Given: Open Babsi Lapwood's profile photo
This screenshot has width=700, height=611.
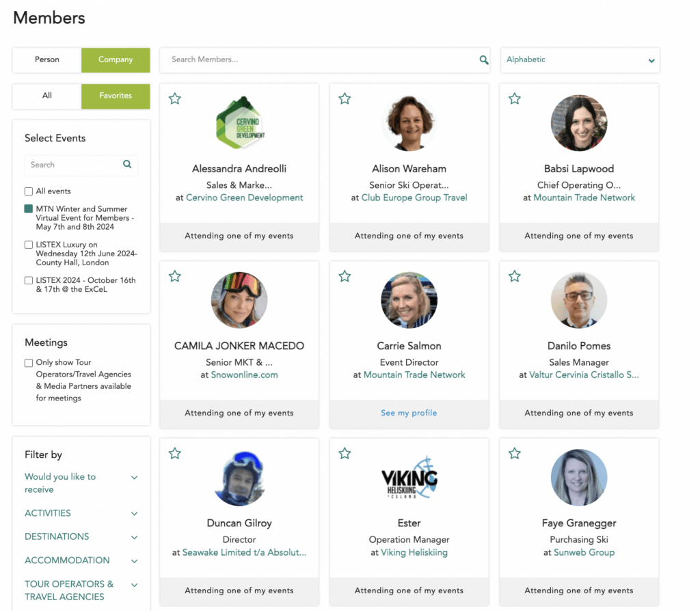Looking at the screenshot, I should point(579,123).
